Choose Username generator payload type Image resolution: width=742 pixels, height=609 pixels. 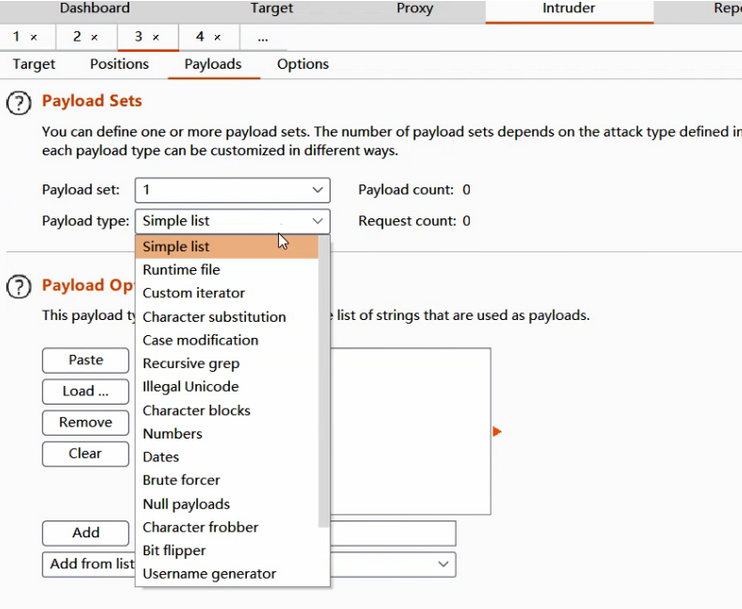click(227, 574)
